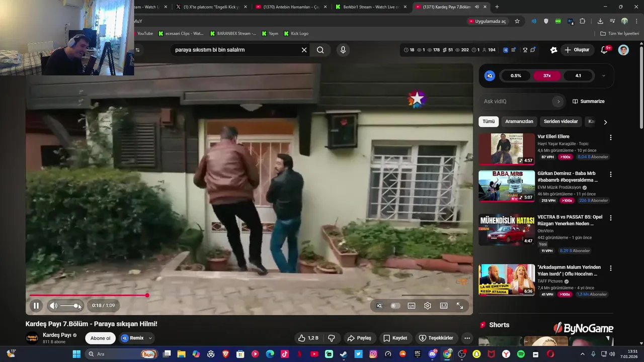
Task: Open the browser three-dot menu
Action: tap(636, 21)
